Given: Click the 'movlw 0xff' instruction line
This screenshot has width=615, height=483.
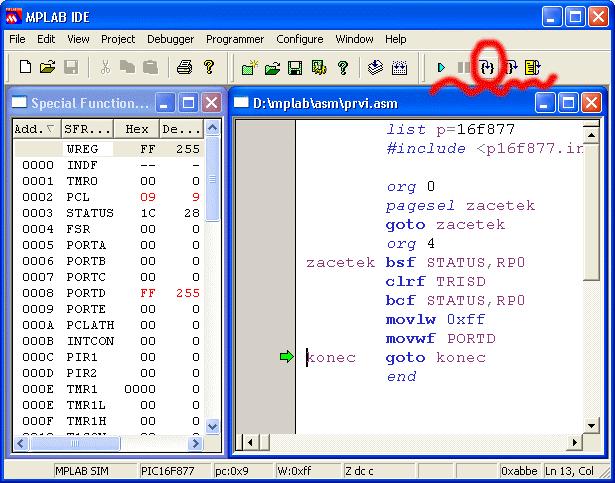Looking at the screenshot, I should [435, 319].
